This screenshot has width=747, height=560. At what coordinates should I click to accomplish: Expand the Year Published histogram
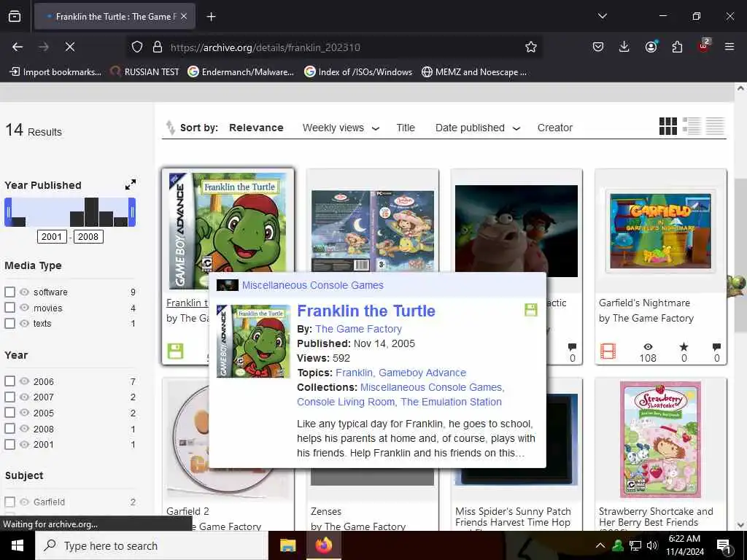131,184
